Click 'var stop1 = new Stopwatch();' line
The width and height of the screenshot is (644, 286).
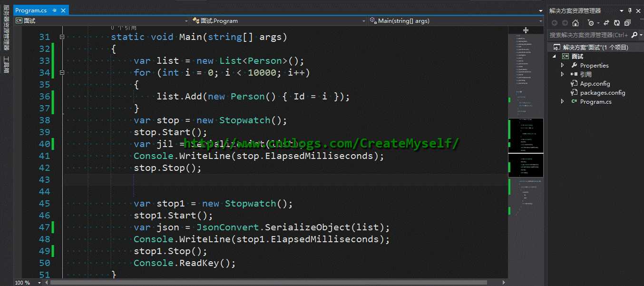click(213, 203)
